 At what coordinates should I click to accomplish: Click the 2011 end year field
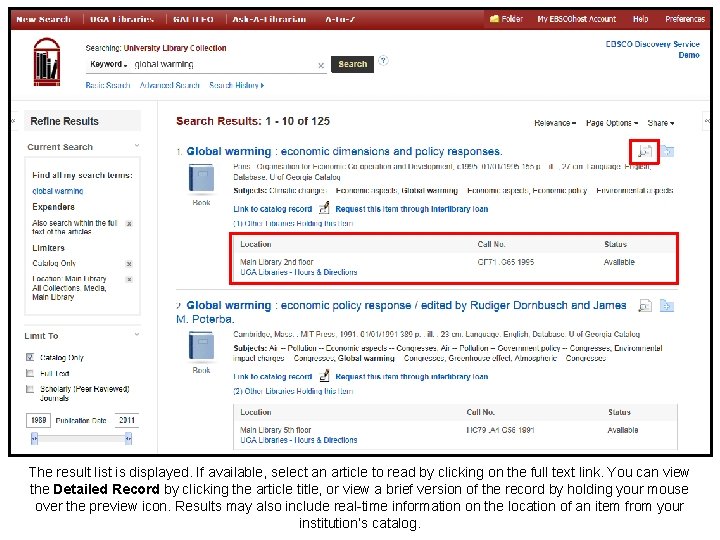point(127,420)
